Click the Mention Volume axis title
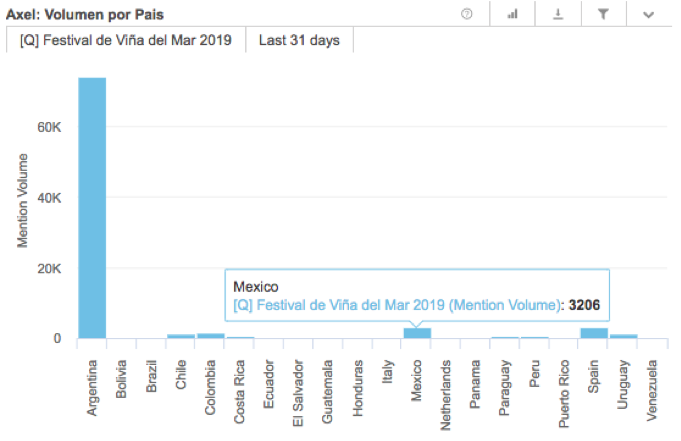 point(23,200)
